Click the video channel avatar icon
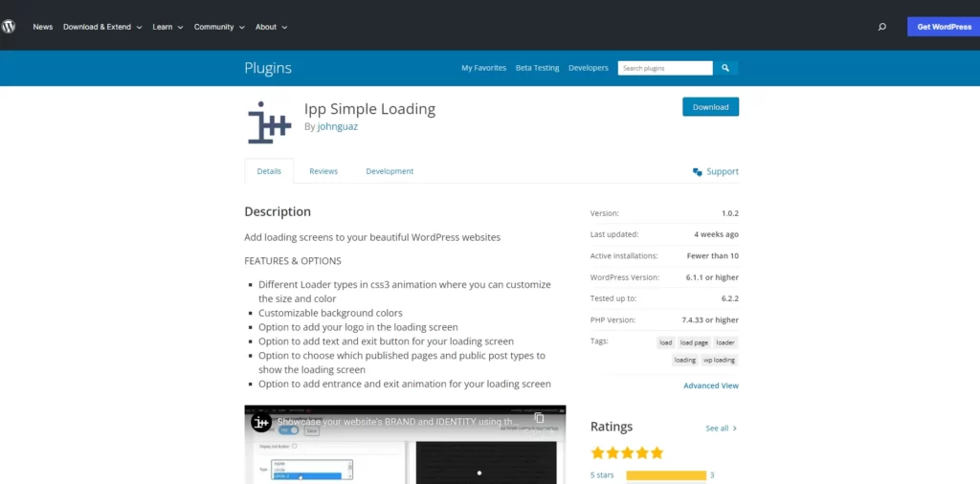This screenshot has width=980, height=484. (x=261, y=421)
